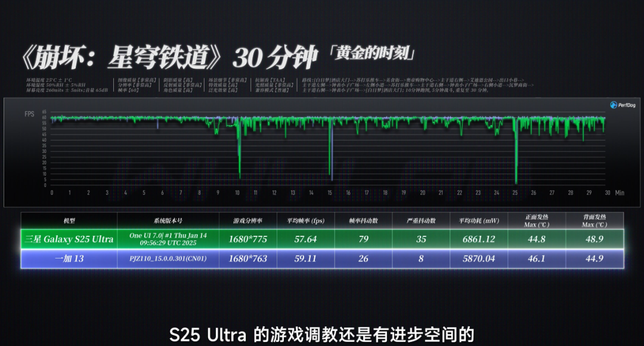Select the '游戏分辨率' column header

247,220
